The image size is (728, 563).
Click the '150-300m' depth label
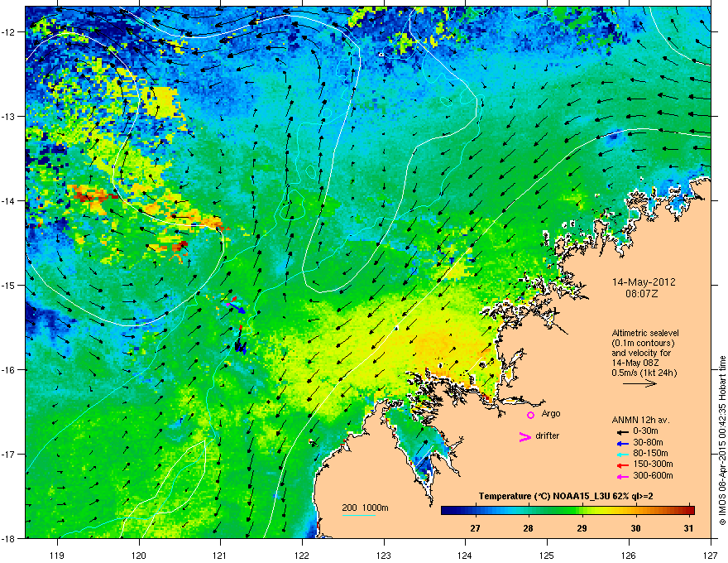(654, 464)
